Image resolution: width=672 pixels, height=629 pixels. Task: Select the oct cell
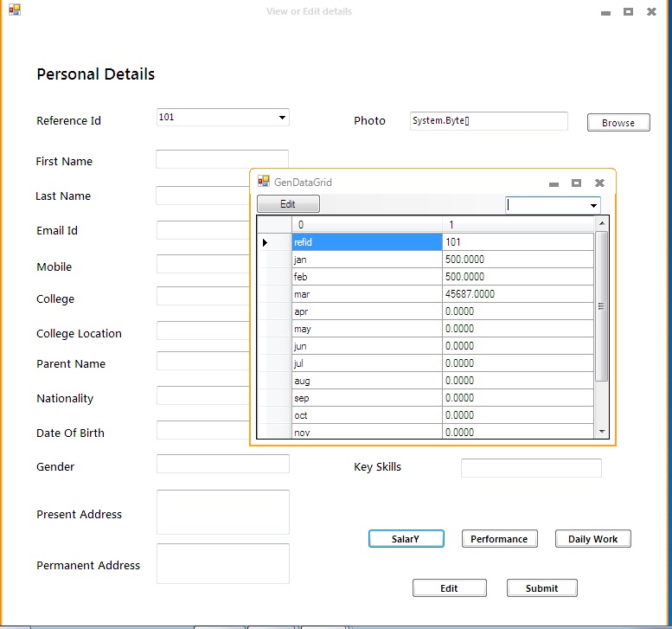tap(367, 415)
